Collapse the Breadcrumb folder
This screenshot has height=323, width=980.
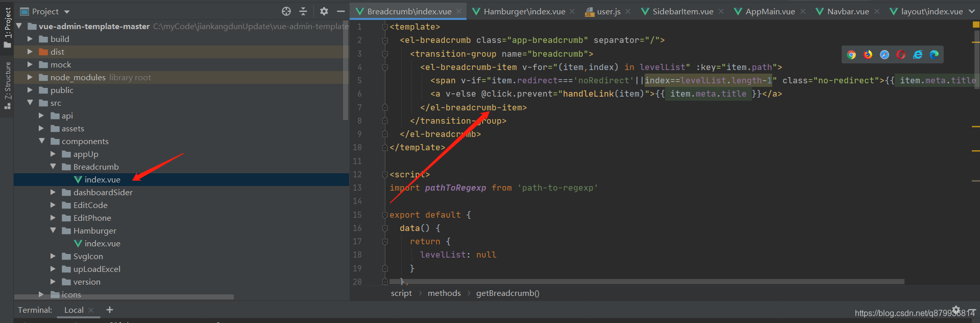[53, 167]
